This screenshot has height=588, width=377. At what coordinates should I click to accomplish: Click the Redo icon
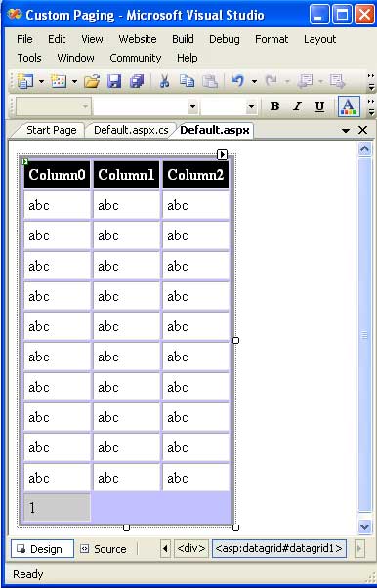pos(271,81)
